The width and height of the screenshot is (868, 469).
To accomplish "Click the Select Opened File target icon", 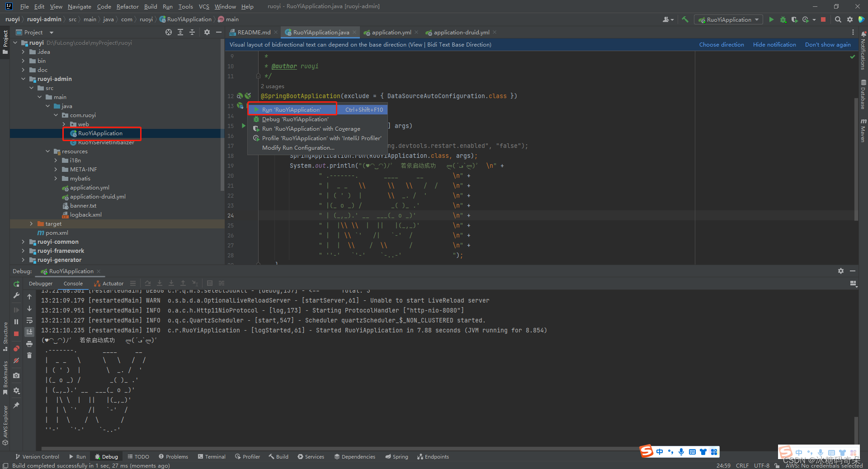I will pyautogui.click(x=169, y=32).
